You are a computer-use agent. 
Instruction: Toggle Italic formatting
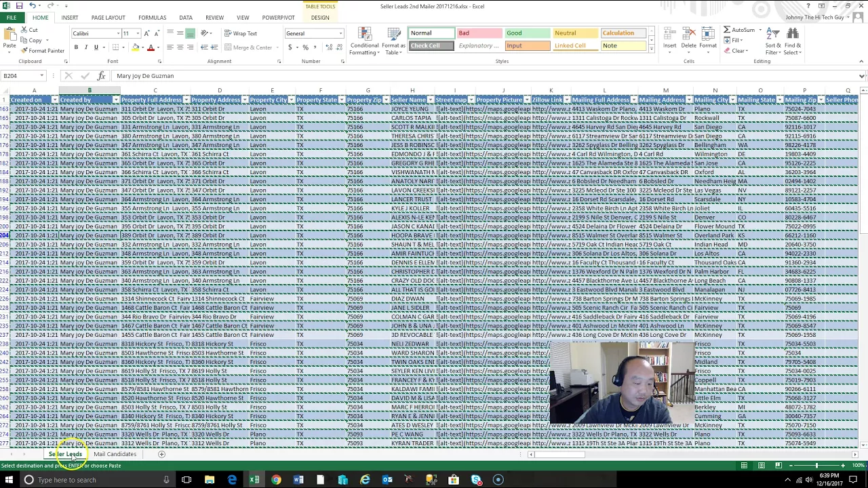[x=86, y=47]
